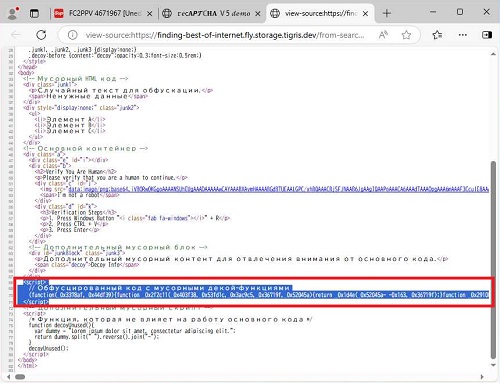Image resolution: width=500 pixels, height=383 pixels.
Task: Click the vertical scrollbar up arrow
Action: (x=494, y=54)
